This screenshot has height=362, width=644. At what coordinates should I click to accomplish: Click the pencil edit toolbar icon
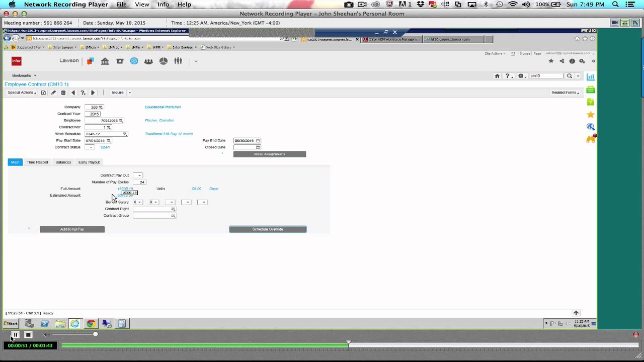53,93
